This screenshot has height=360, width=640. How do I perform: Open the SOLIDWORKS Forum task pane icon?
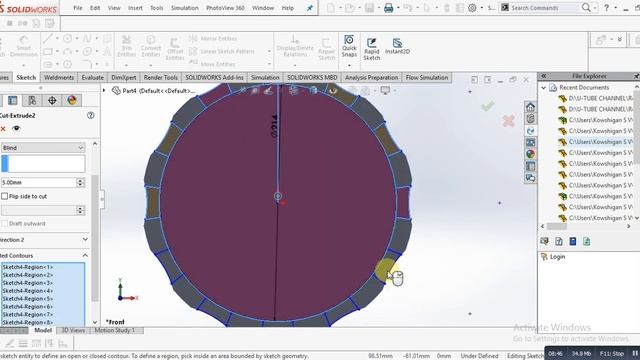530,178
